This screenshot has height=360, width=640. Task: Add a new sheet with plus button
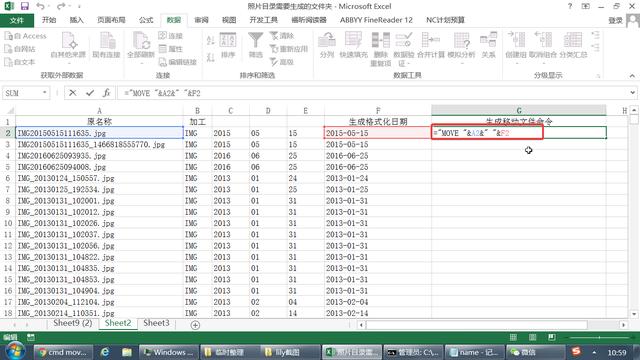[195, 325]
